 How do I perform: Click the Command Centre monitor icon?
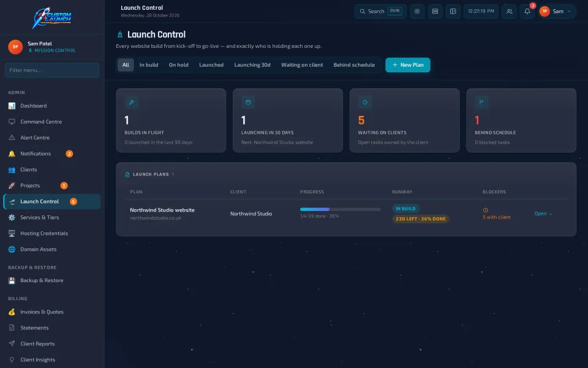[12, 121]
